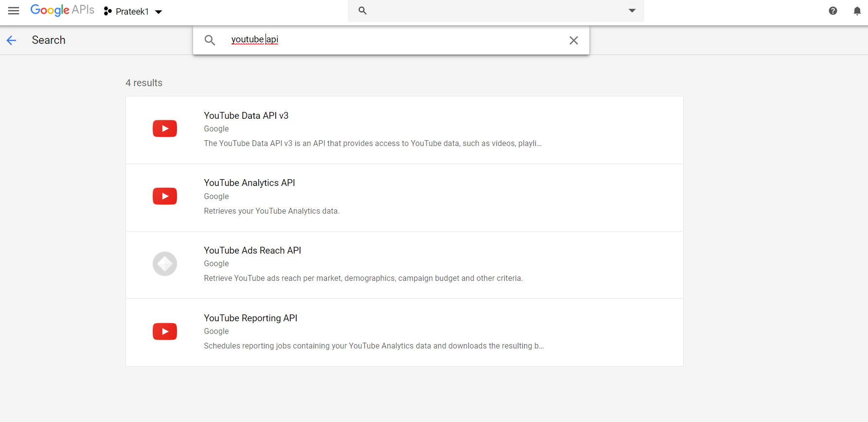The image size is (868, 422).
Task: Click the Reporting API description text
Action: click(373, 346)
